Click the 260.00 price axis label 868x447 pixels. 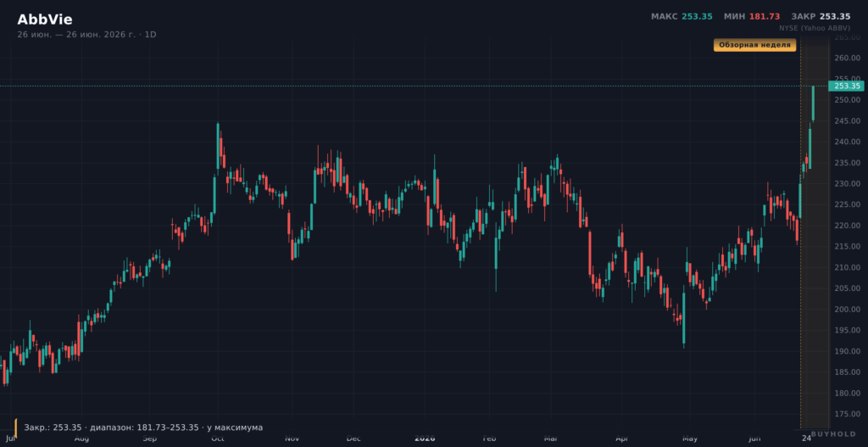[847, 59]
